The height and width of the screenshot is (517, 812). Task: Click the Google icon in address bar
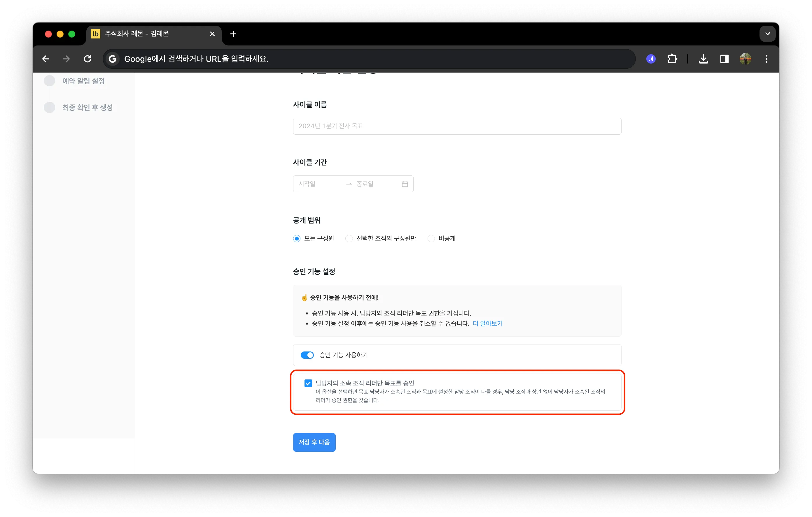click(x=113, y=59)
